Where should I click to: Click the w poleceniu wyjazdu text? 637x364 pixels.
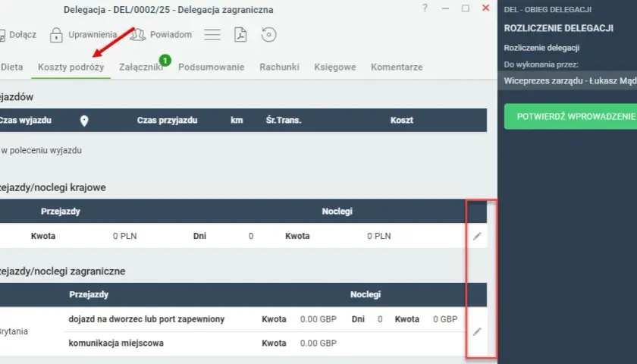click(x=41, y=150)
